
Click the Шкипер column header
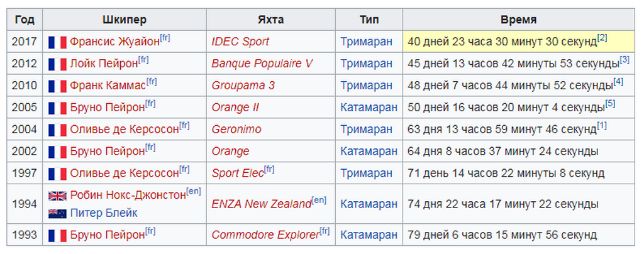tap(125, 20)
